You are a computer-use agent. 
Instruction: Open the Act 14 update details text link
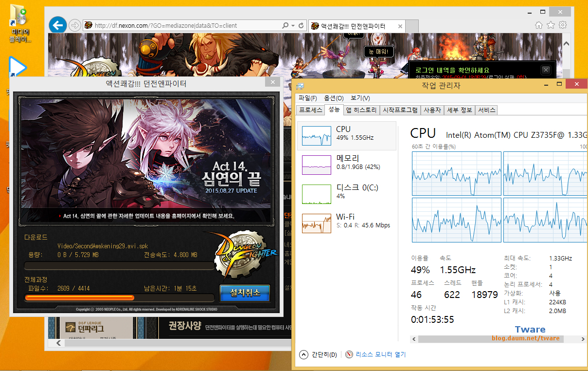(149, 216)
